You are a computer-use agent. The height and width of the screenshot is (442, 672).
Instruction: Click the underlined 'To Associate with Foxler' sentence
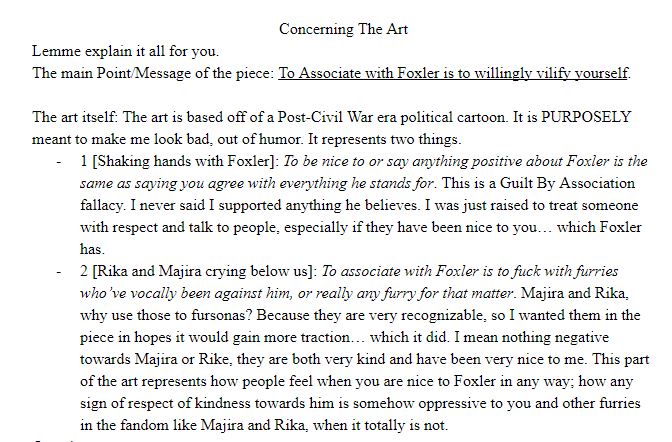pos(453,73)
